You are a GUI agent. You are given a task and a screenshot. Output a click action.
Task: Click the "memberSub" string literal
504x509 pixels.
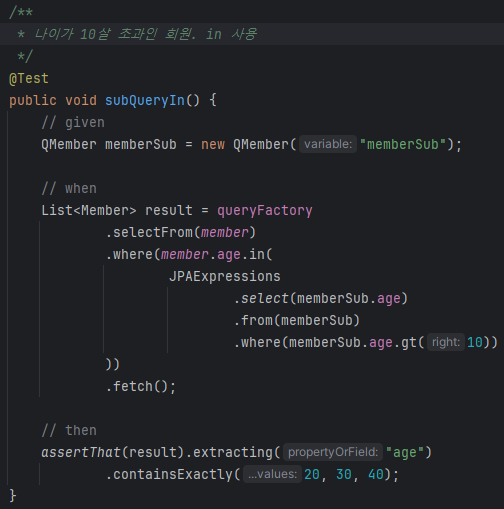point(403,144)
